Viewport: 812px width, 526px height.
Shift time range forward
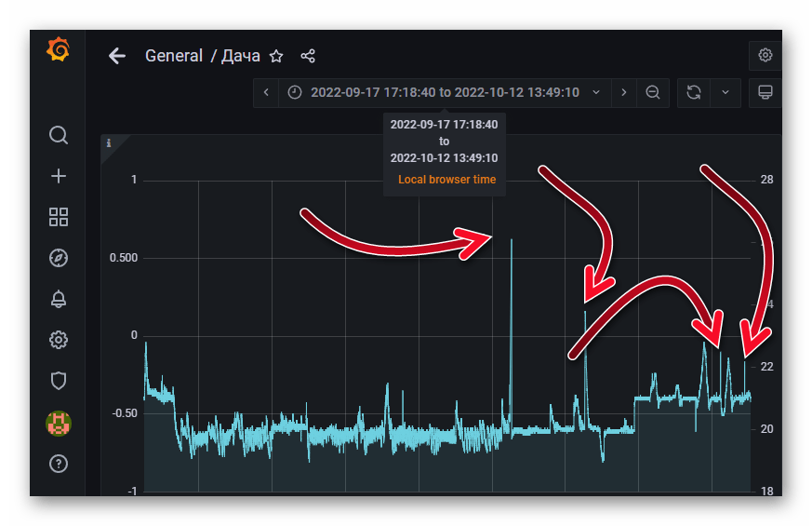tap(623, 92)
